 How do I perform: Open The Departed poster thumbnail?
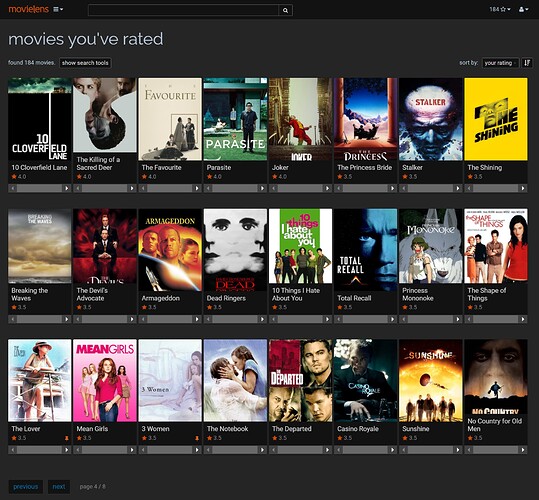tap(300, 380)
